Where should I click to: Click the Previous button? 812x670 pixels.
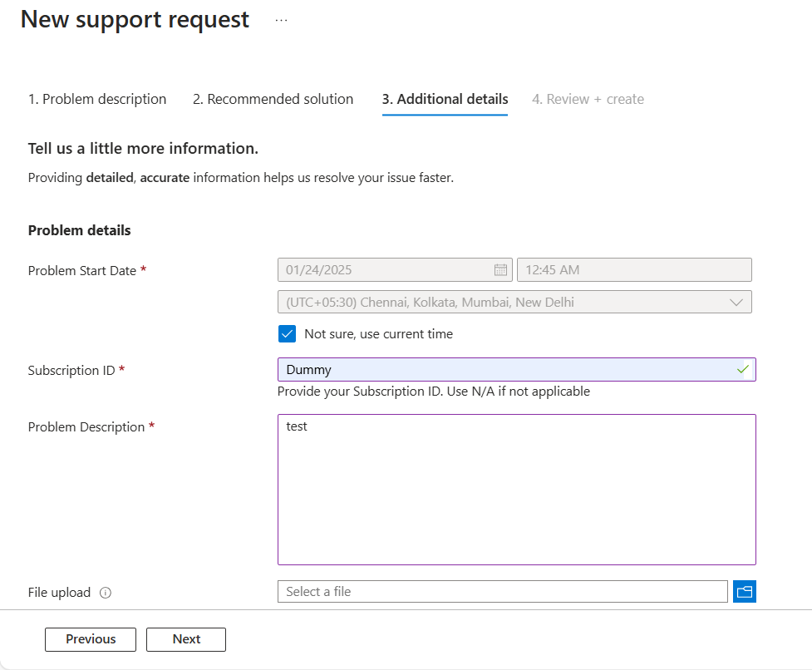(x=91, y=639)
